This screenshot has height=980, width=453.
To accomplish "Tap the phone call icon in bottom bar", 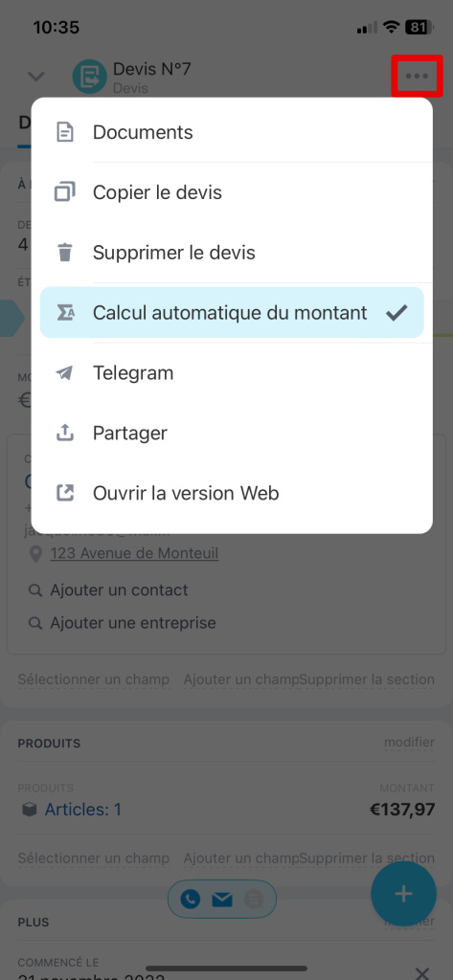I will tap(191, 900).
